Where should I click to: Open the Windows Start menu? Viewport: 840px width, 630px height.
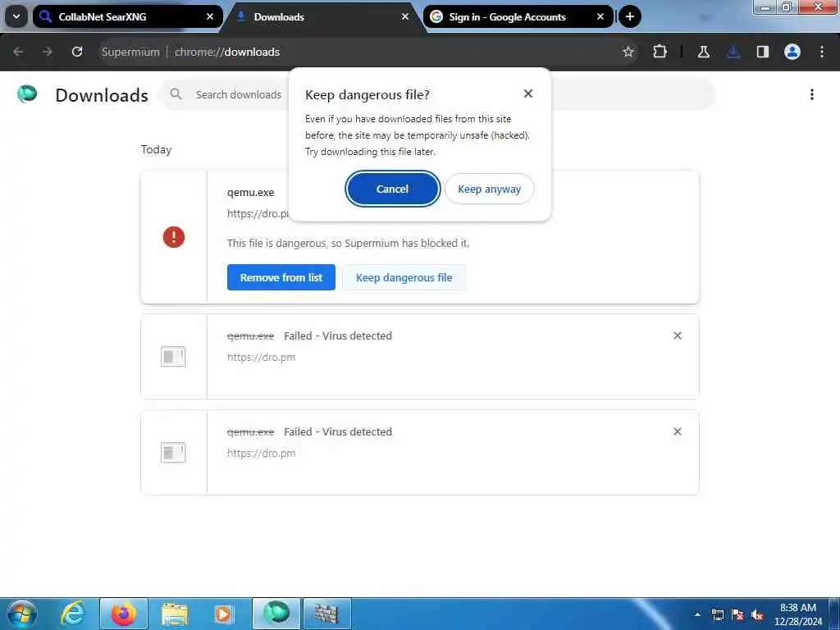click(22, 614)
